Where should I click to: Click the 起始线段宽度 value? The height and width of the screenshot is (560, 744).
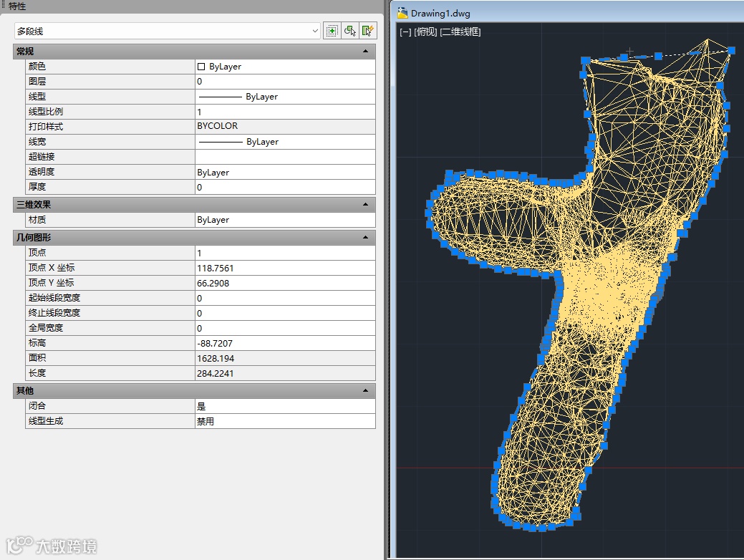tap(285, 298)
